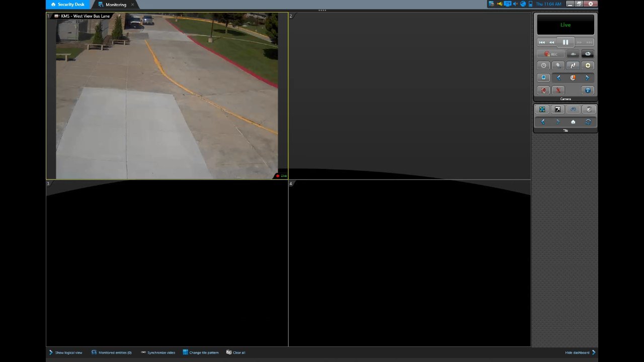Screen dimensions: 644x362
Task: Open the blue monitor tray icon
Action: tap(508, 4)
